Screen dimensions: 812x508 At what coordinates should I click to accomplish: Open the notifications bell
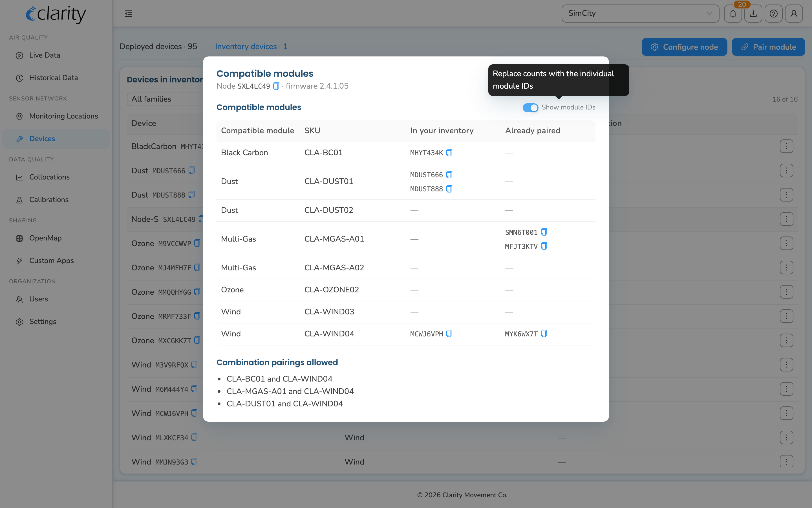(x=733, y=14)
